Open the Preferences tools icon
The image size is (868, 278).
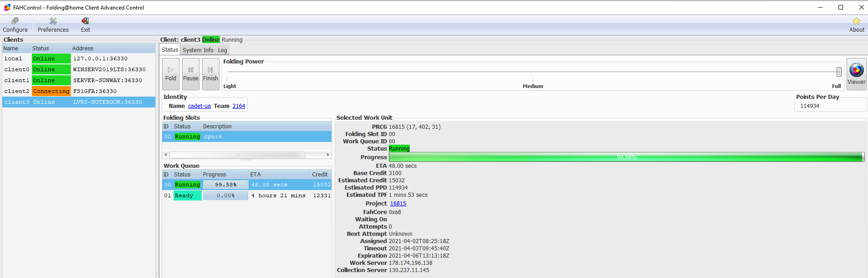pos(53,21)
